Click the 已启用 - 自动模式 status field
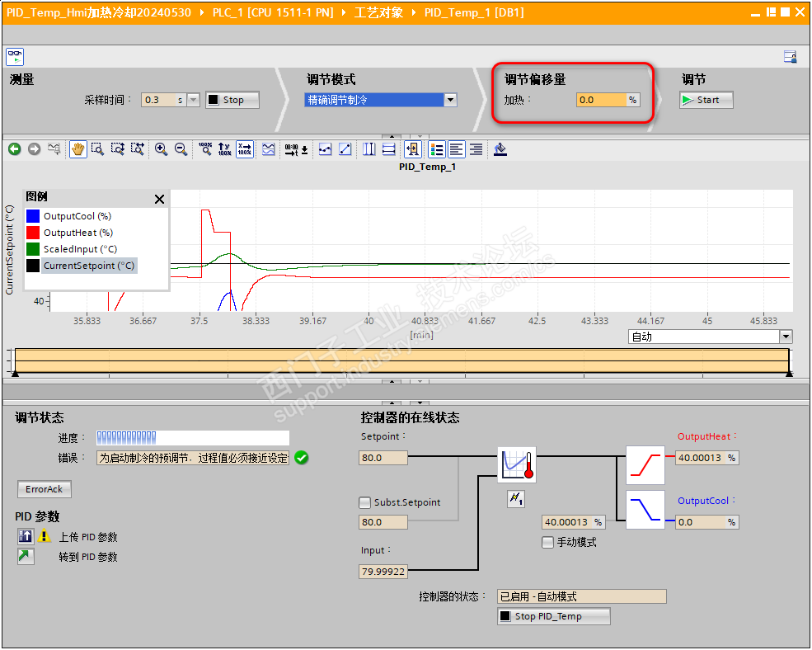Image resolution: width=812 pixels, height=650 pixels. pyautogui.click(x=581, y=596)
